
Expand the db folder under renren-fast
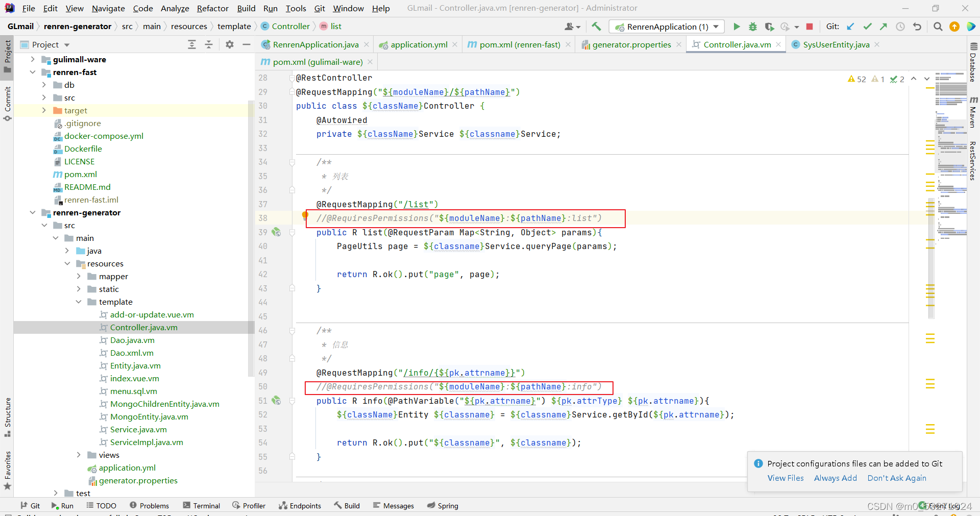coord(44,85)
